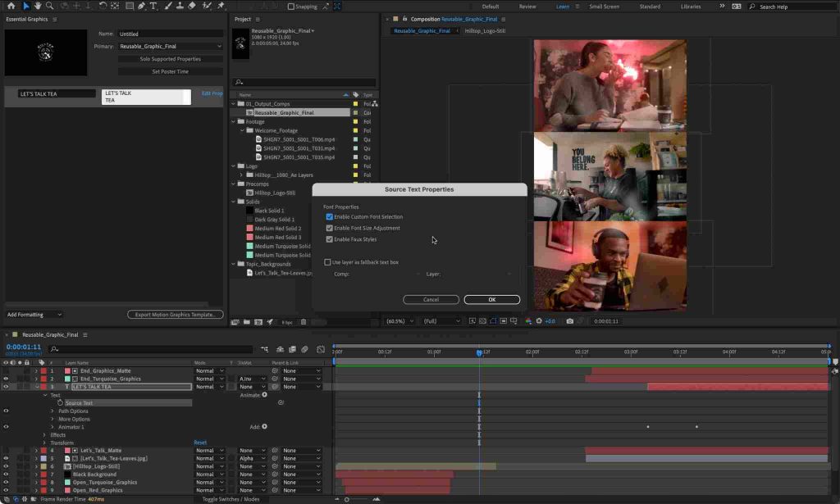Select the Puppet Pin tool
840x504 pixels.
tap(221, 6)
